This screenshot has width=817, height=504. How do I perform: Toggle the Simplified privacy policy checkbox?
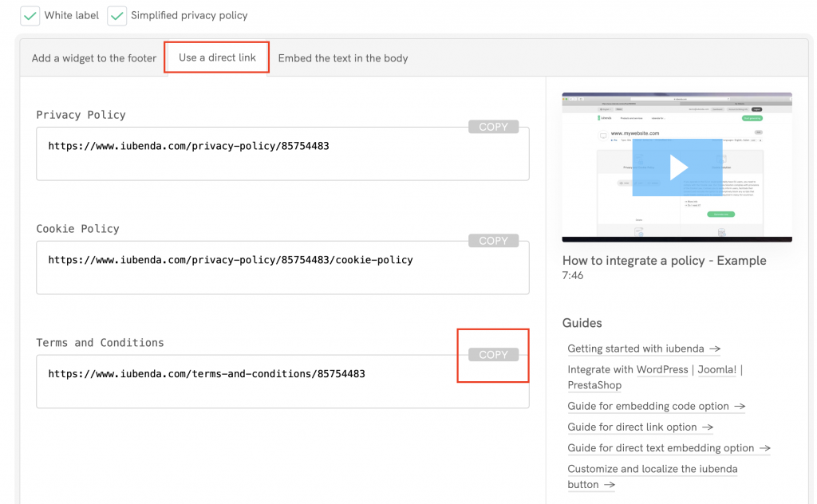pyautogui.click(x=117, y=15)
